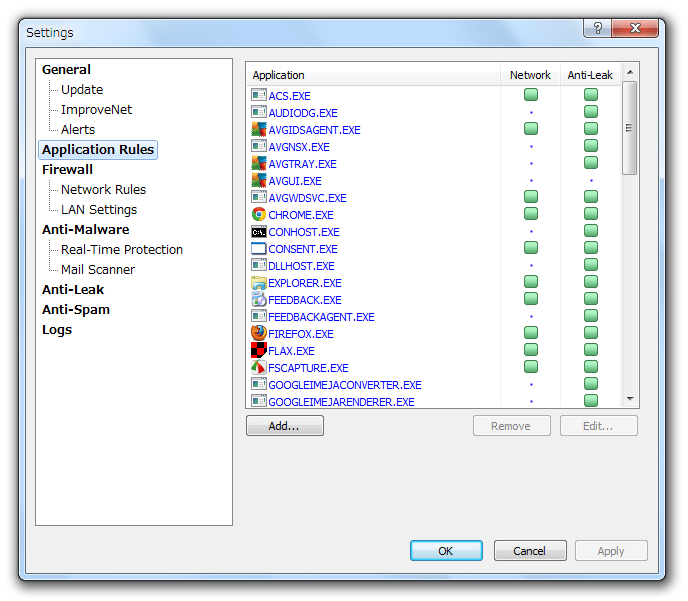Sort by Anti-Leak column header
Screen dimensions: 688x601
(x=591, y=75)
